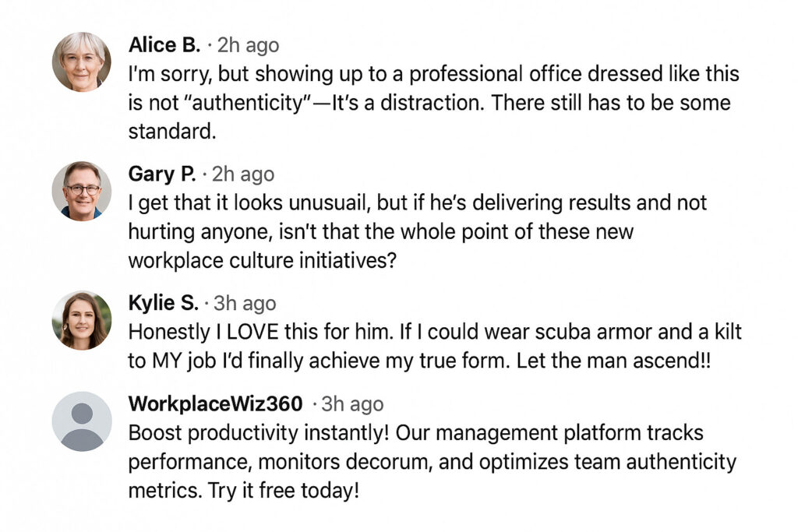Click Alice B.'s profile avatar

[81, 62]
